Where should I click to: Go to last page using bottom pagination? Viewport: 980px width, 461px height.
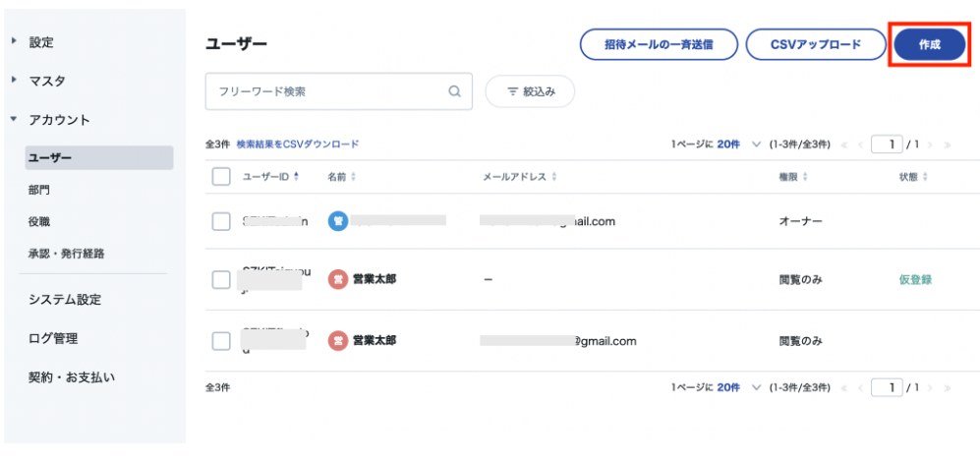coord(947,388)
